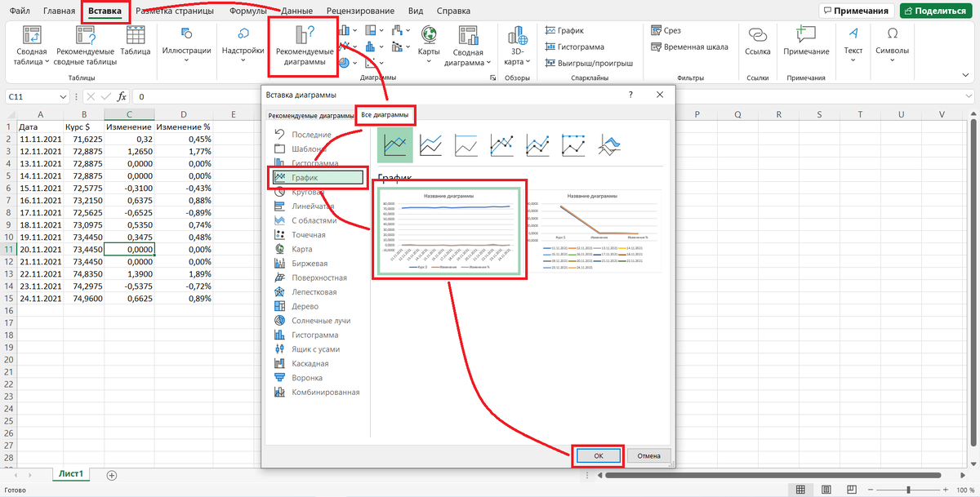Select the Все диаграммы dialog tab
This screenshot has width=980, height=497.
point(385,115)
